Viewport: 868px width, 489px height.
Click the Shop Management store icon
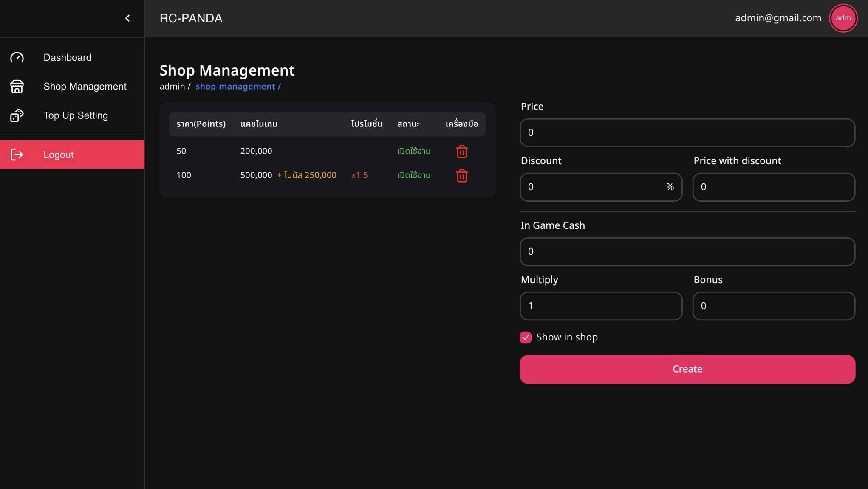click(17, 86)
